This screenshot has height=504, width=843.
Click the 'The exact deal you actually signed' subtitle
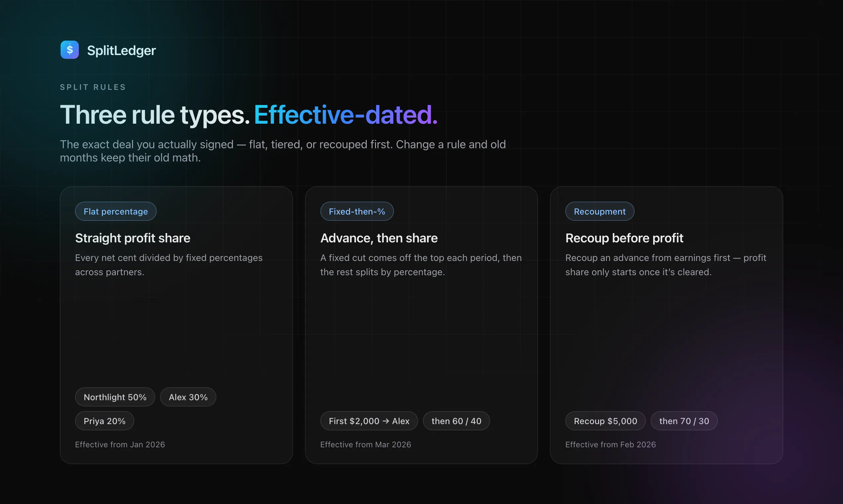[x=283, y=151]
